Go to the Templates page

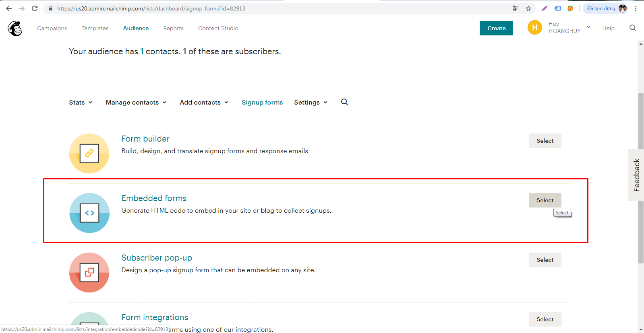[x=95, y=28]
